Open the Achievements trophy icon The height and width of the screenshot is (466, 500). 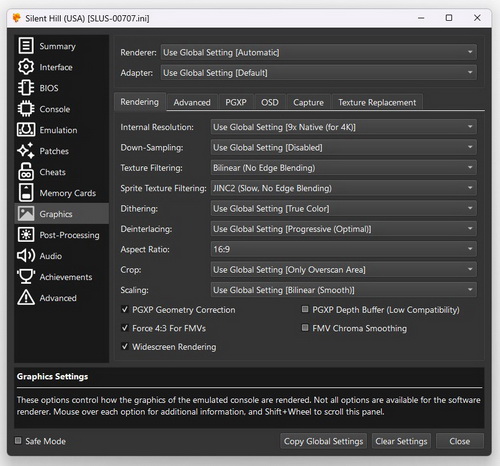click(26, 277)
